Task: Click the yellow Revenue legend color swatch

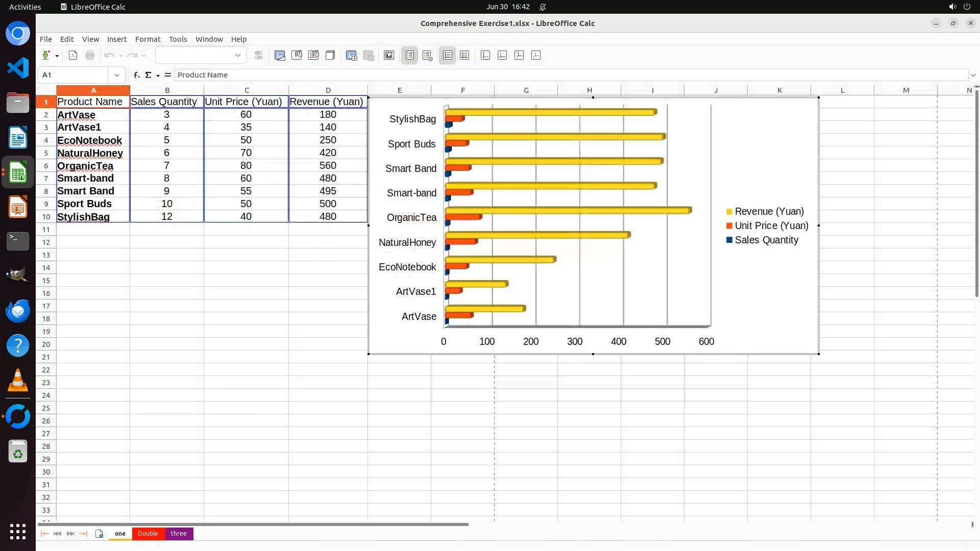Action: [729, 212]
